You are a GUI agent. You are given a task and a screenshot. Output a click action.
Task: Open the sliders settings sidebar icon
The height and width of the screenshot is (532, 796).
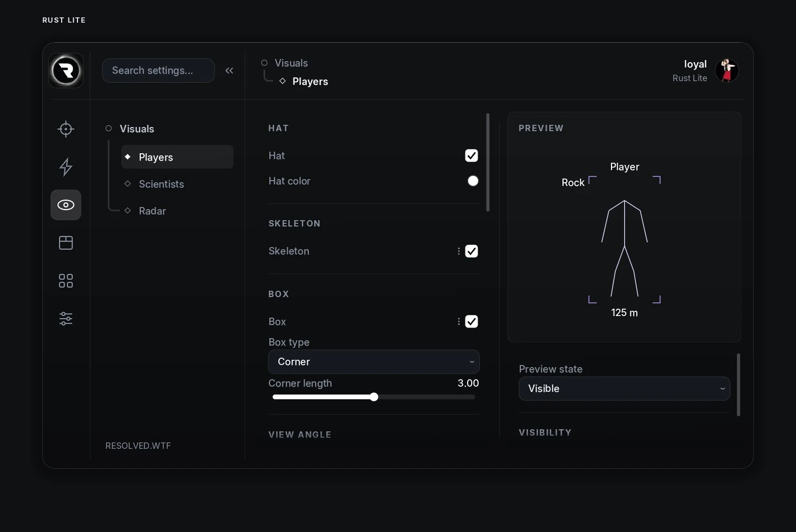pos(66,319)
